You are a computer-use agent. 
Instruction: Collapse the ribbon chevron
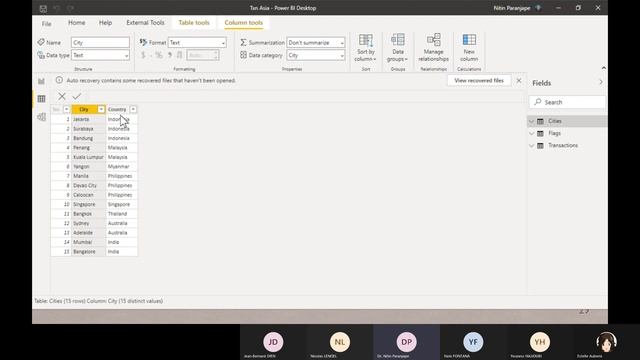coord(604,68)
